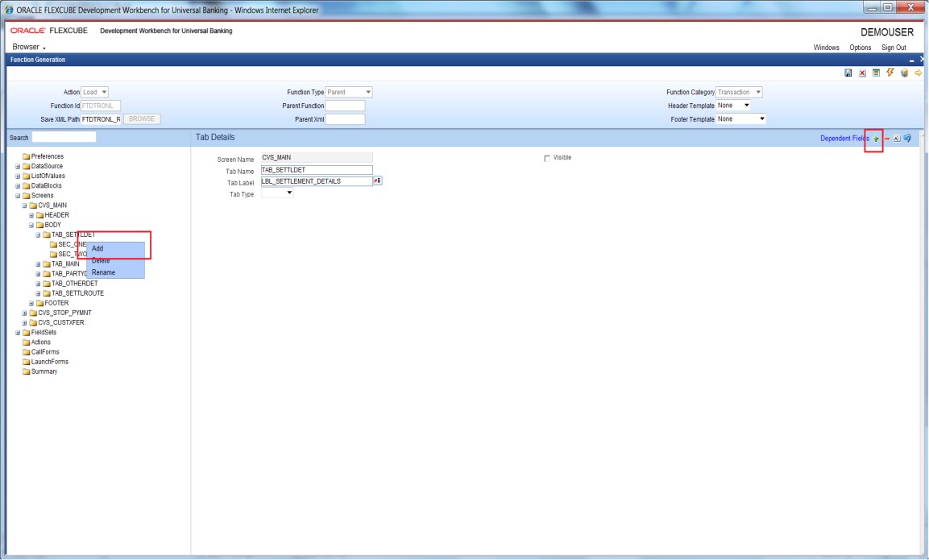929x560 pixels.
Task: Choose Add from the context menu
Action: pyautogui.click(x=115, y=249)
